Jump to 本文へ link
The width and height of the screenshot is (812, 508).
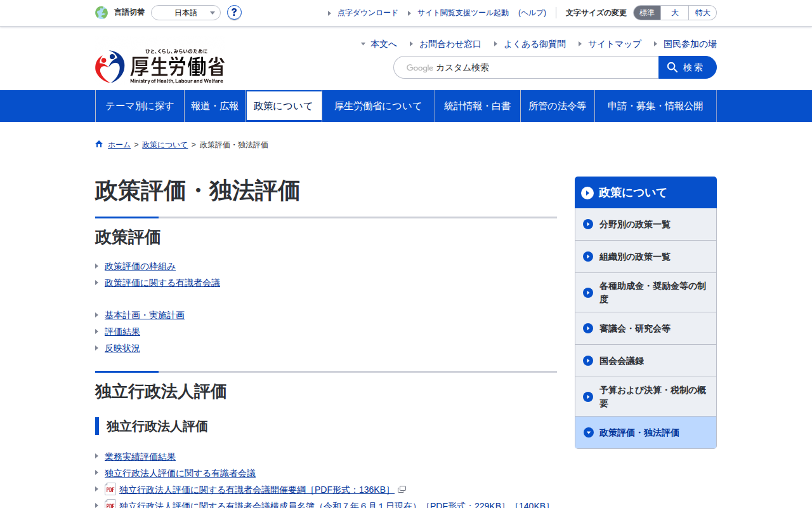click(384, 44)
